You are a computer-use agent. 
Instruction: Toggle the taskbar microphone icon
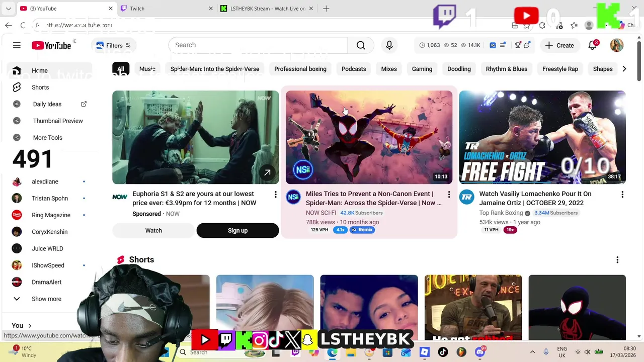tap(546, 352)
